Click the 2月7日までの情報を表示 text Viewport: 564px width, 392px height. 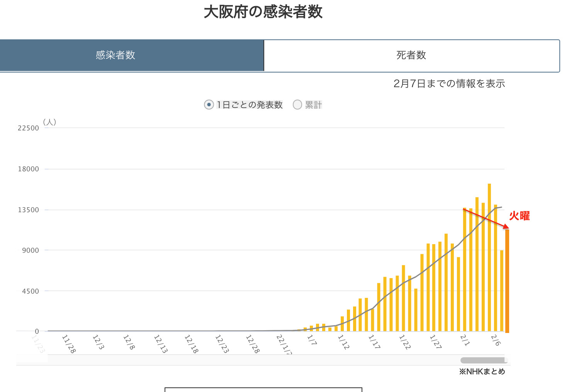point(449,84)
